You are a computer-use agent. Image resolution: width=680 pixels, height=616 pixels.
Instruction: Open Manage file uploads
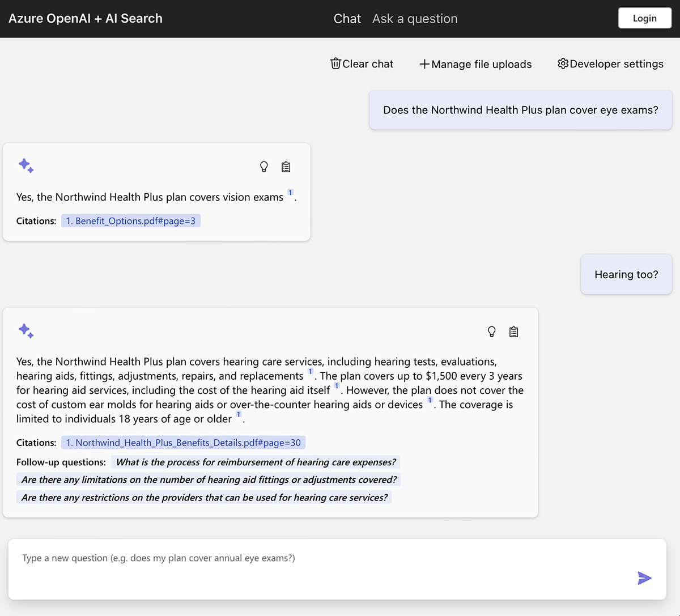coord(475,64)
